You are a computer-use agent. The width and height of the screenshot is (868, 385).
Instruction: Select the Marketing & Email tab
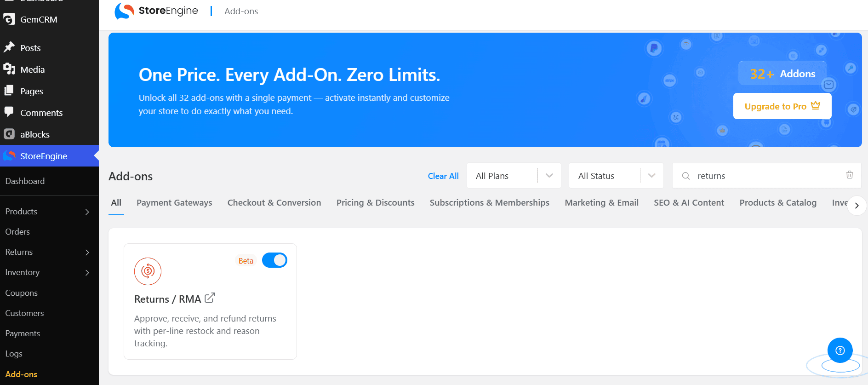601,203
